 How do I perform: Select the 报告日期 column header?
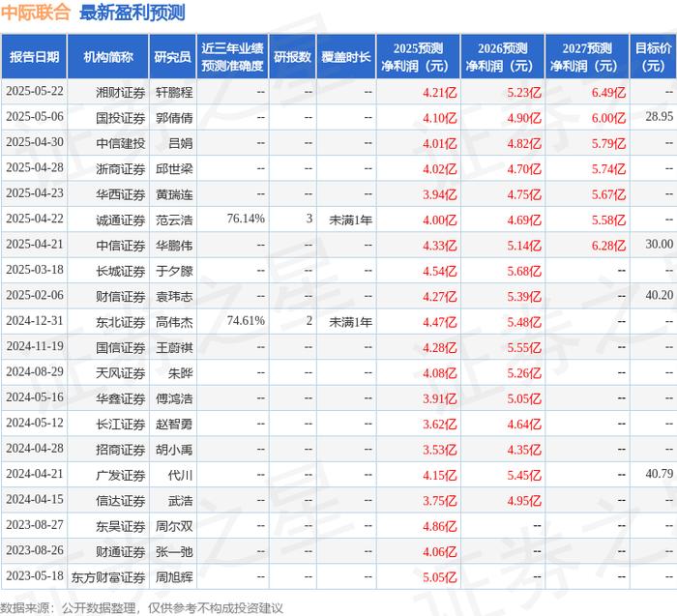pyautogui.click(x=34, y=56)
